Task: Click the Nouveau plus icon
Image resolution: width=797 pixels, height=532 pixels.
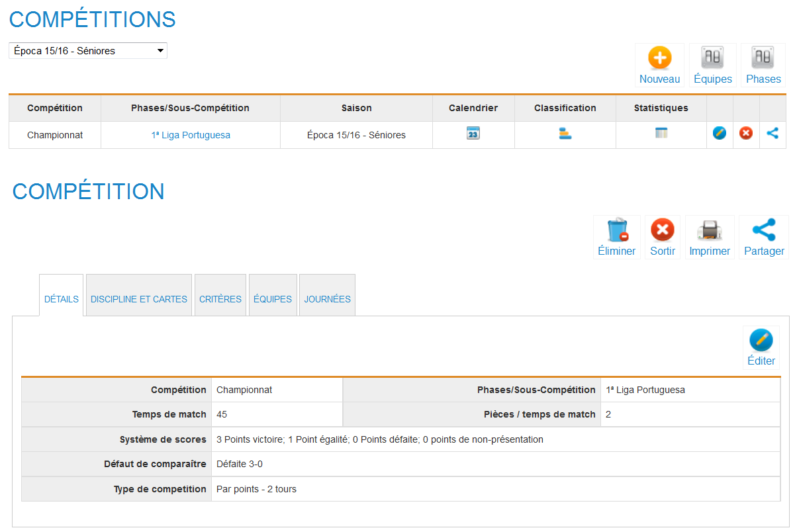Action: (x=659, y=58)
